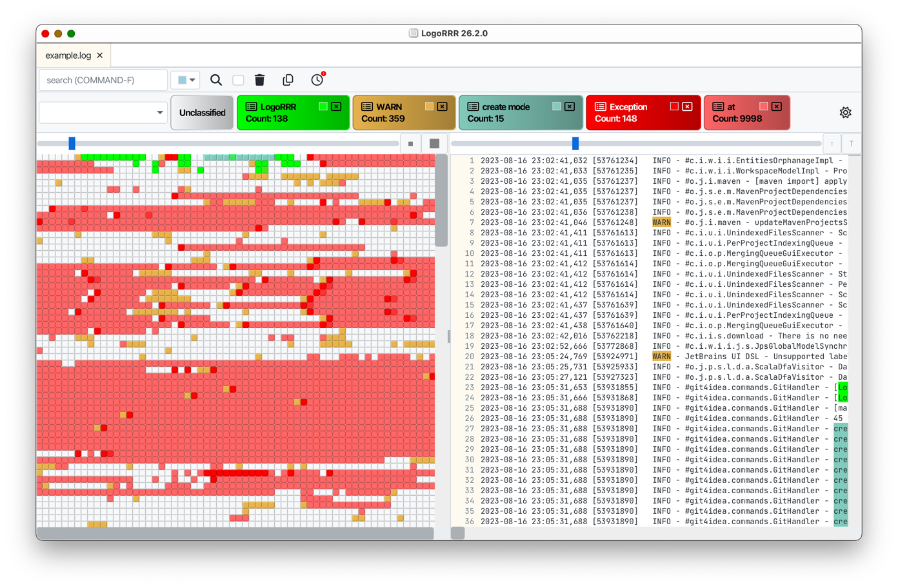
Task: Click the list icon on create mode filter
Action: click(x=473, y=106)
